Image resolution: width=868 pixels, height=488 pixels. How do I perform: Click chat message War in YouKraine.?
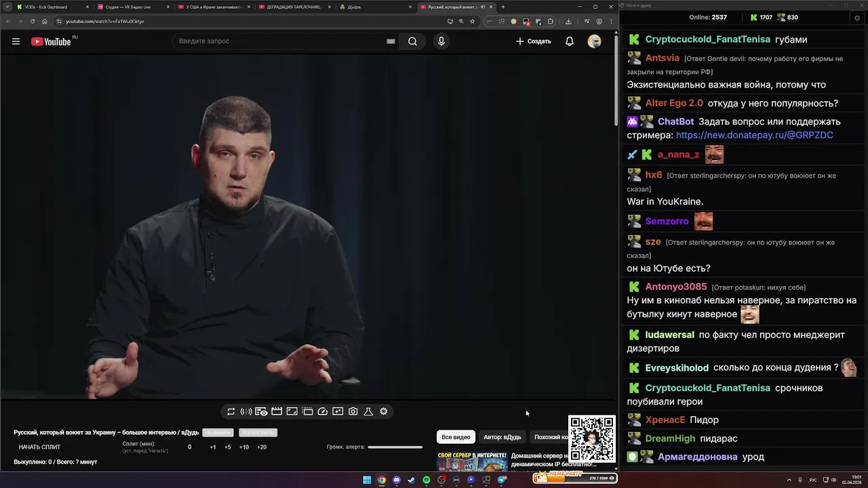pos(665,201)
